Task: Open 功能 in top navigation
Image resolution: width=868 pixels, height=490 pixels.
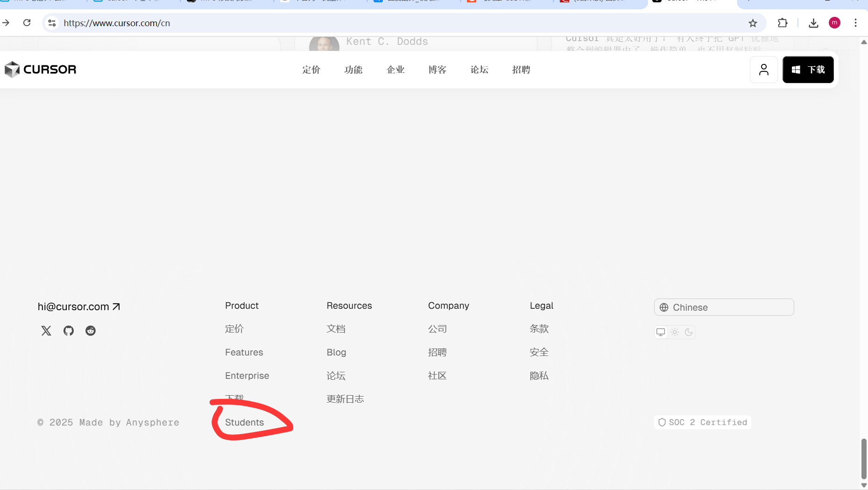Action: click(x=353, y=70)
